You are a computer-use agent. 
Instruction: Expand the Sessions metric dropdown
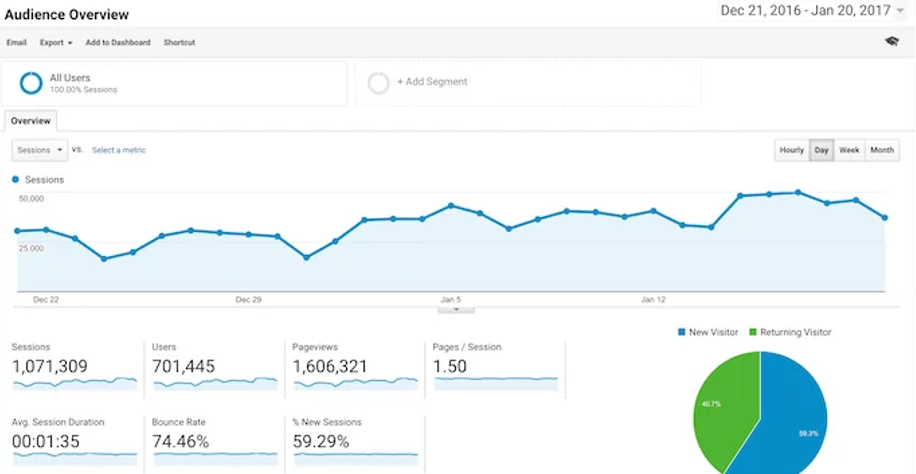click(40, 150)
